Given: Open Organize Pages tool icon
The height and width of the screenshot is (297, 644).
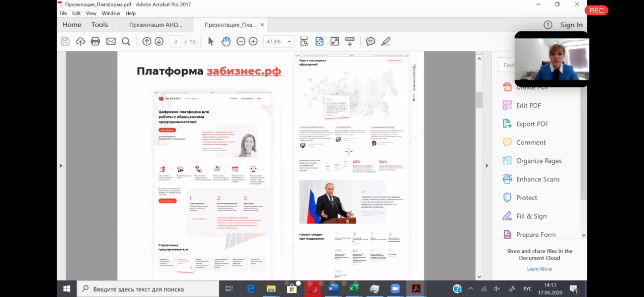Looking at the screenshot, I should coord(507,161).
